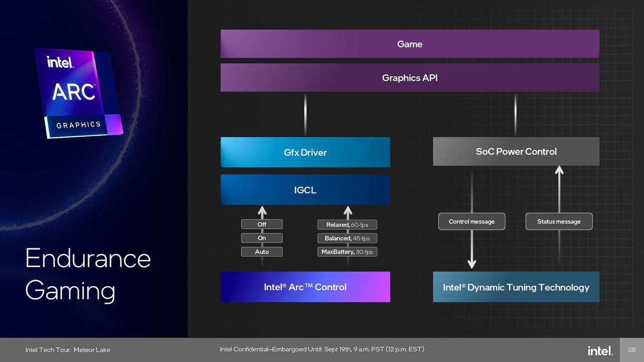Screen dimensions: 644x362
Task: Click the SoC Power Control box
Action: click(x=516, y=151)
